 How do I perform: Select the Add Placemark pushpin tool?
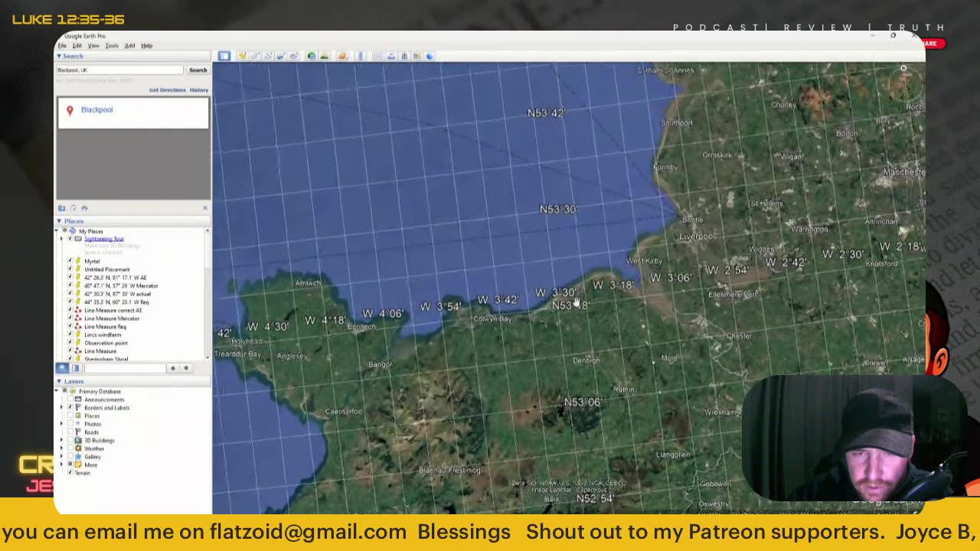point(242,56)
